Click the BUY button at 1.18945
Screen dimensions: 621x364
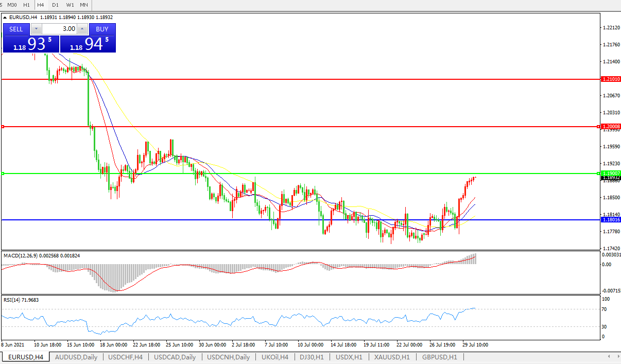102,29
